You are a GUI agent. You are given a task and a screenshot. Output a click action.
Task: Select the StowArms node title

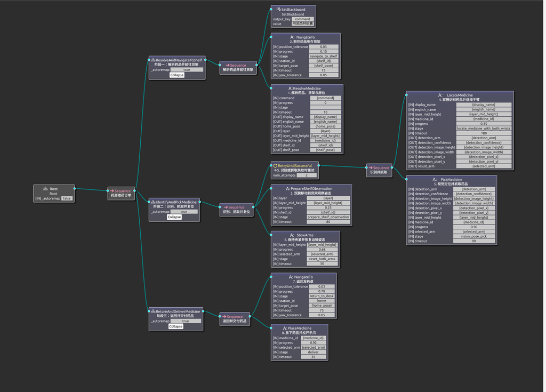point(305,235)
